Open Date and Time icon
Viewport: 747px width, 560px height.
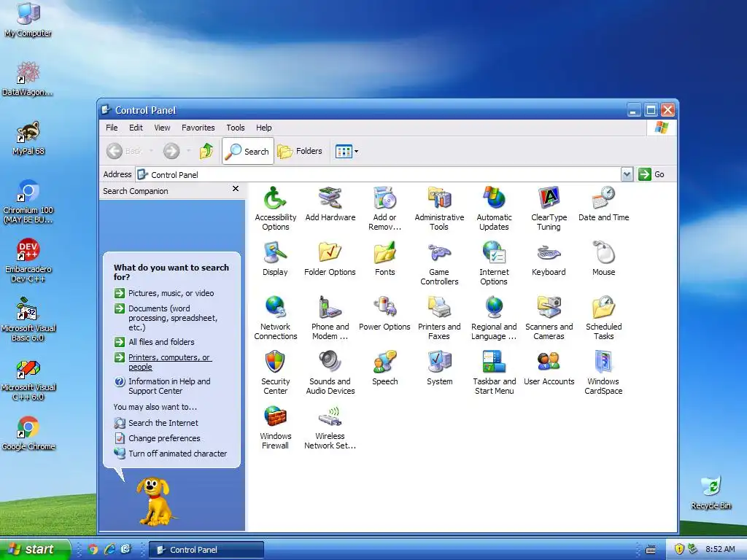pyautogui.click(x=603, y=204)
